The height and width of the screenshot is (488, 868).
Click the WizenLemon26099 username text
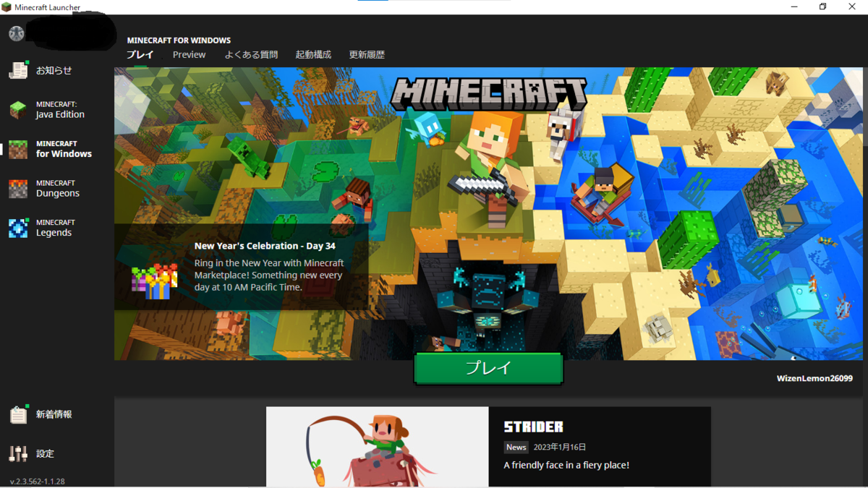click(814, 379)
